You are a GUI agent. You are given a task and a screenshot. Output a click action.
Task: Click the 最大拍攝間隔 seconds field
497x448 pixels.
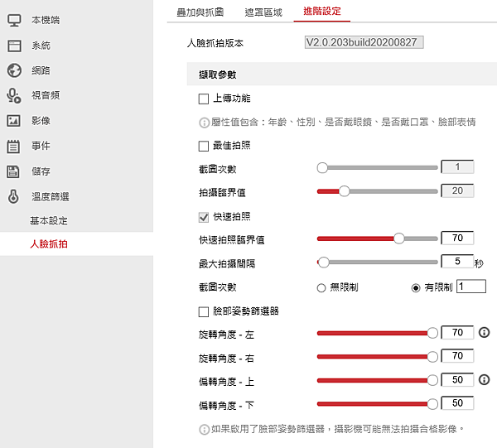tap(457, 262)
